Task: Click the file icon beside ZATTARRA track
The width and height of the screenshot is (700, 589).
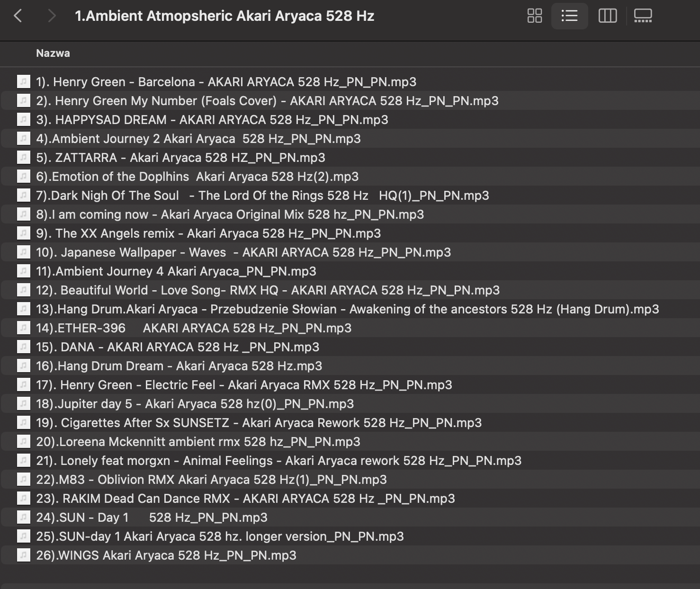Action: [x=23, y=158]
